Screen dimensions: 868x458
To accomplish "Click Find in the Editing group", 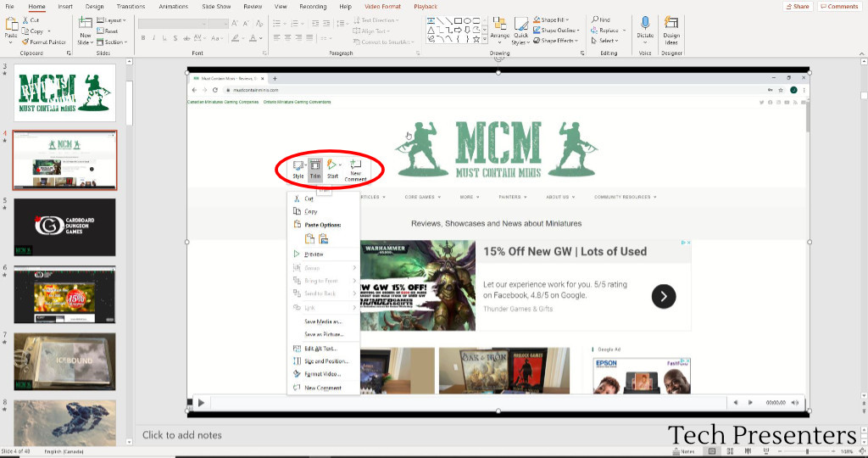I will tap(601, 20).
